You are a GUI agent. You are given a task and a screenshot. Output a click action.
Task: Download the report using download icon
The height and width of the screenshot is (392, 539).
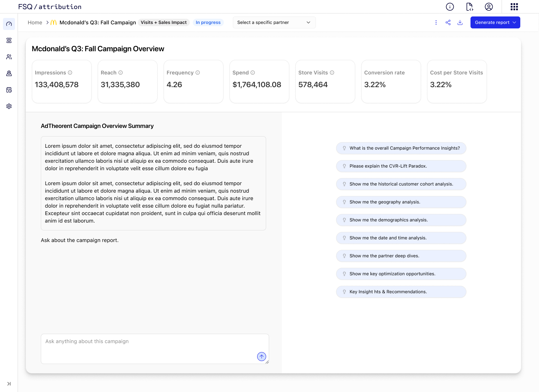click(x=460, y=22)
